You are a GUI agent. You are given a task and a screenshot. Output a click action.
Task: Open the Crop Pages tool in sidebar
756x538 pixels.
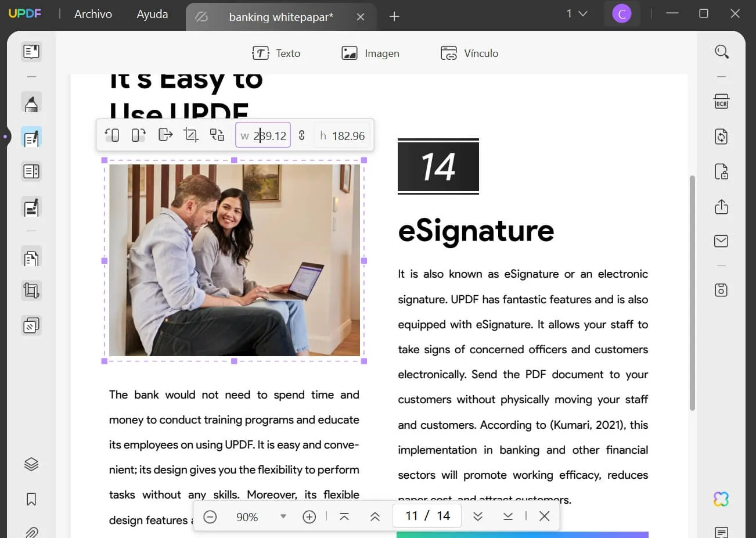pos(31,290)
